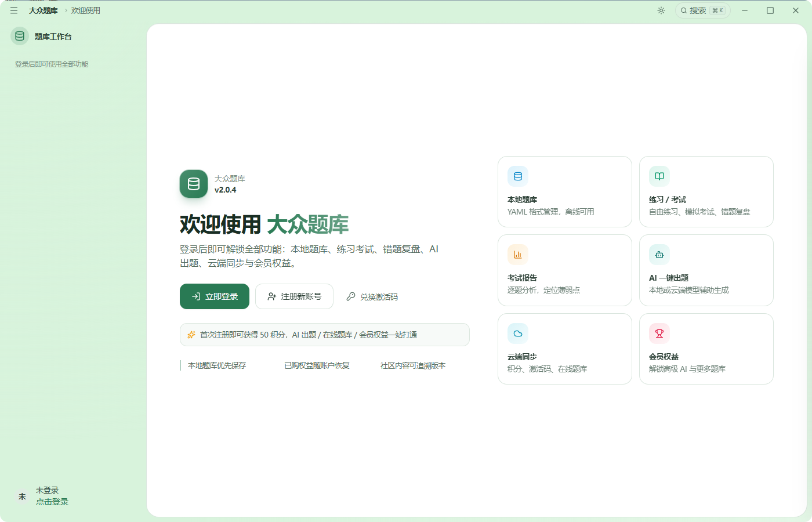812x522 pixels.
Task: Click the 未 avatar in the sidebar
Action: click(x=22, y=496)
